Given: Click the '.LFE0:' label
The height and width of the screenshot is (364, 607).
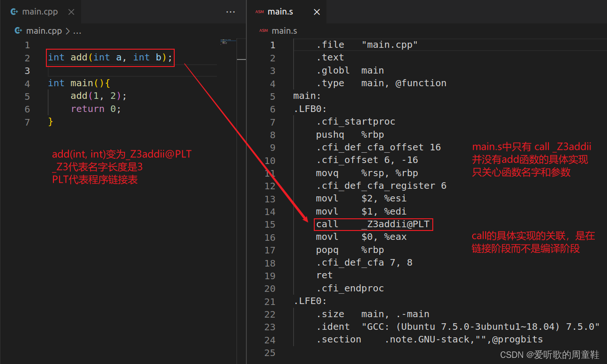Looking at the screenshot, I should click(310, 301).
